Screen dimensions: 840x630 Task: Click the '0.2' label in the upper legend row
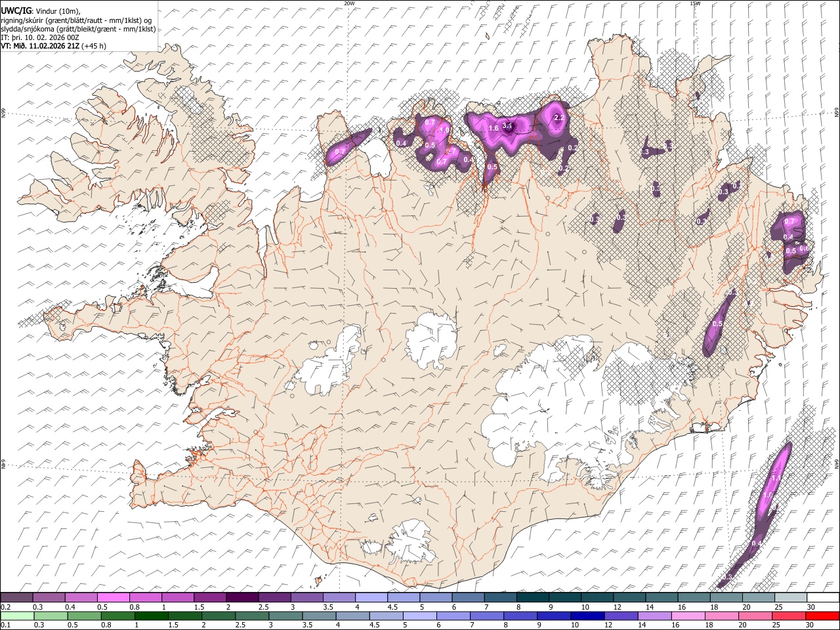coord(5,607)
